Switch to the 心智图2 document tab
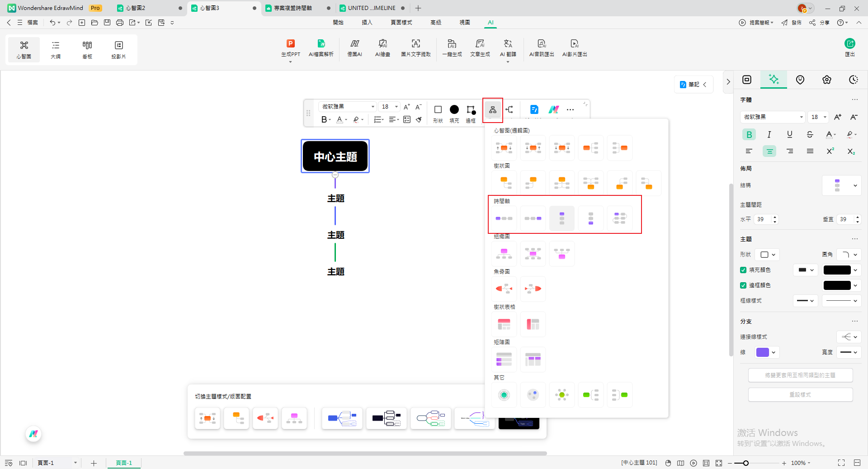Image resolution: width=868 pixels, height=469 pixels. (x=135, y=8)
